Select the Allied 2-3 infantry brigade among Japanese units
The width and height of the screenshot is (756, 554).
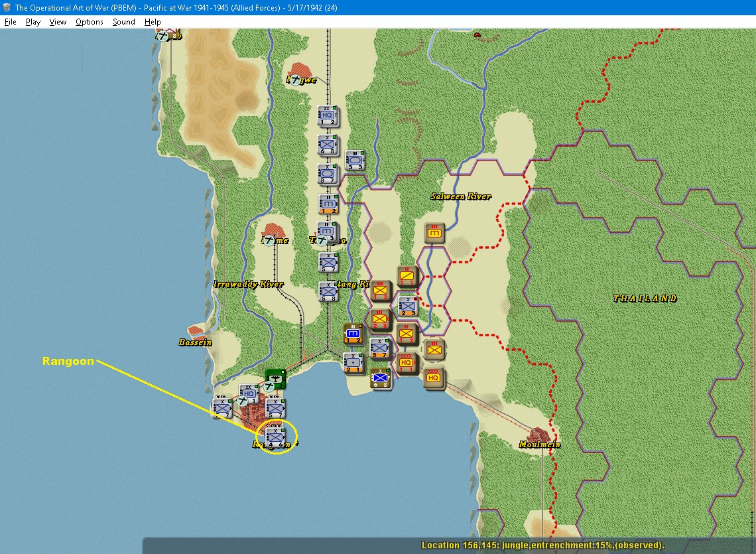pyautogui.click(x=408, y=307)
